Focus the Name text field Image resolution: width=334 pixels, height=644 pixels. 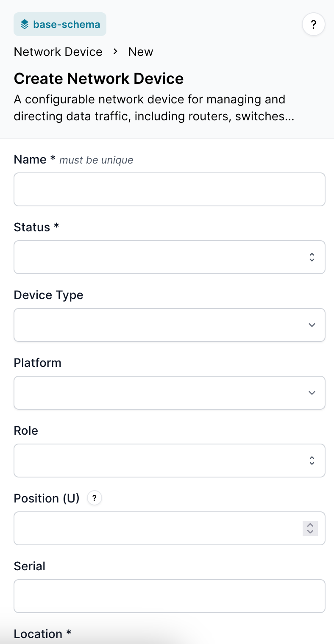[170, 189]
